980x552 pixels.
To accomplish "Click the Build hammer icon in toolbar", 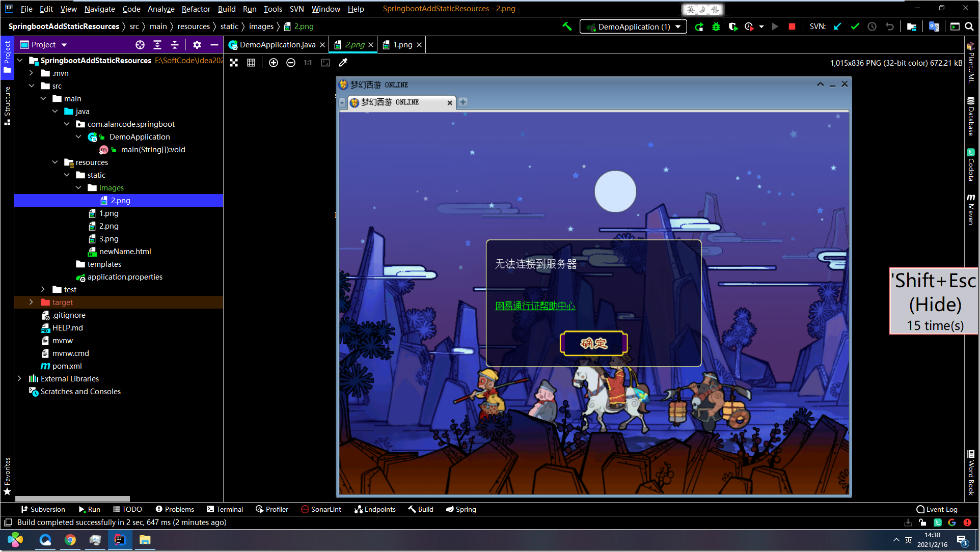I will (567, 26).
